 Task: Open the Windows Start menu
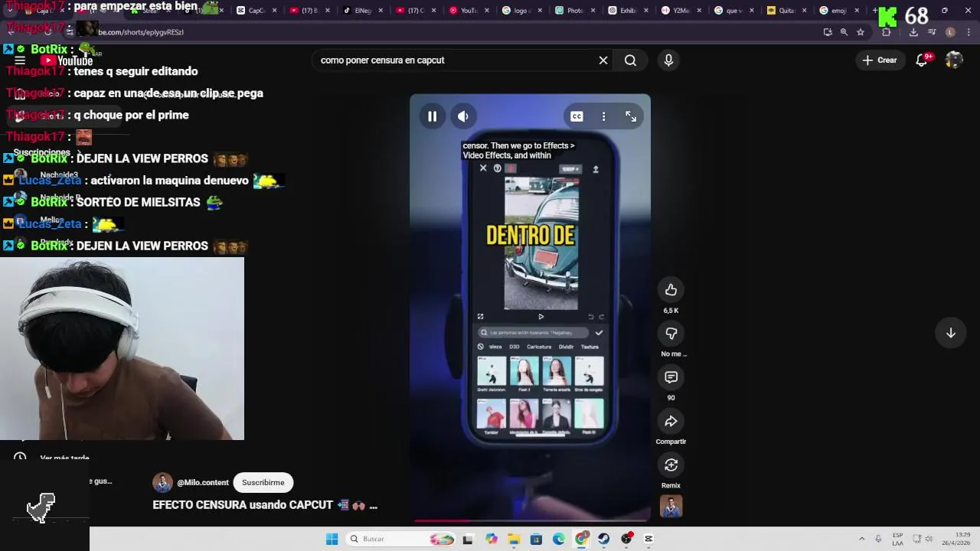point(332,539)
